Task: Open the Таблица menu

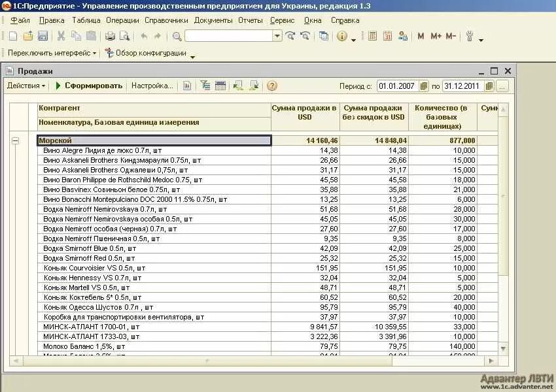Action: click(x=86, y=20)
